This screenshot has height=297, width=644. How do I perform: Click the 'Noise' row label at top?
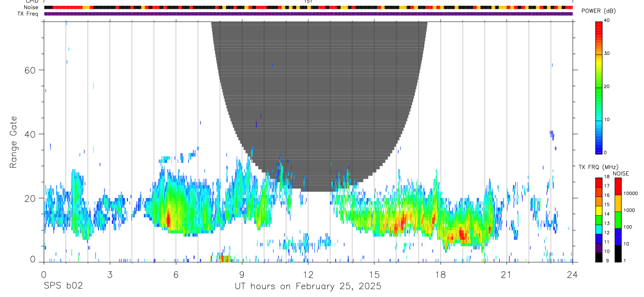point(31,8)
